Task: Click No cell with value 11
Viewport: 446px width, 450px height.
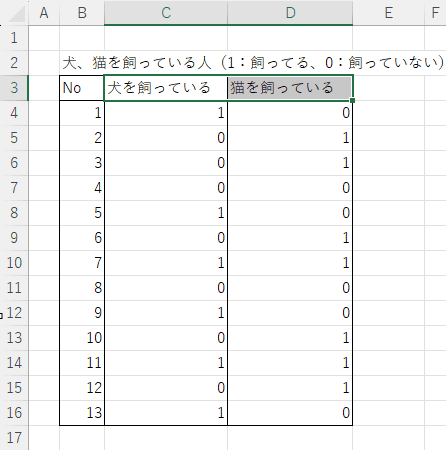Action: click(x=82, y=363)
